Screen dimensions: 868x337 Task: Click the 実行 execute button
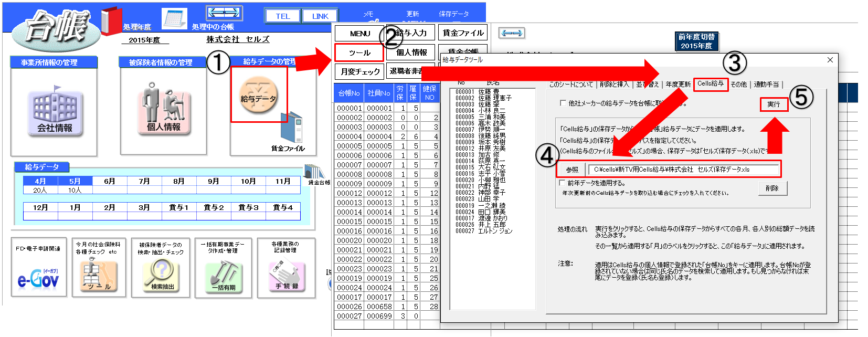tap(774, 104)
